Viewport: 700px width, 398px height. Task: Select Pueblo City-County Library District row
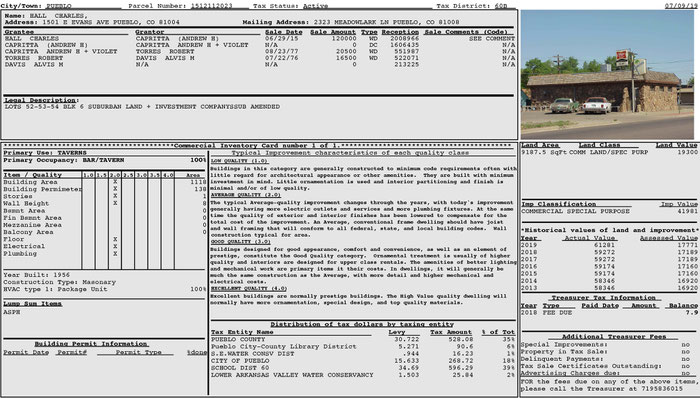point(362,346)
